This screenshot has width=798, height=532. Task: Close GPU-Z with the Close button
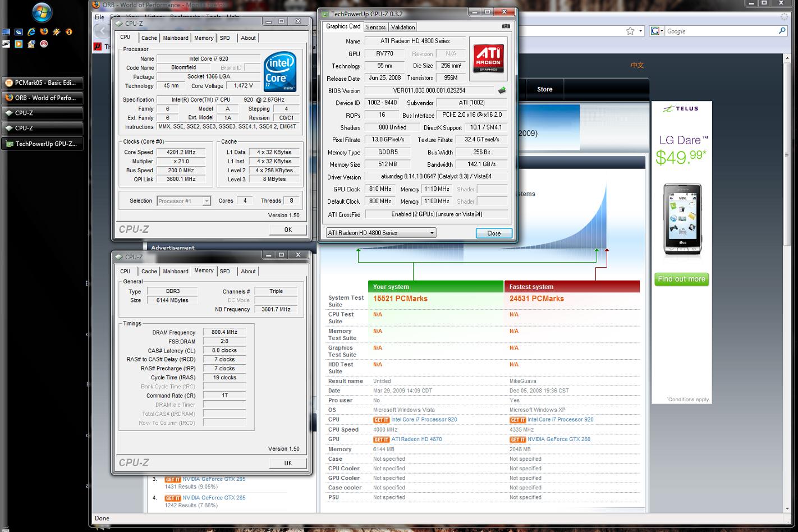click(494, 233)
